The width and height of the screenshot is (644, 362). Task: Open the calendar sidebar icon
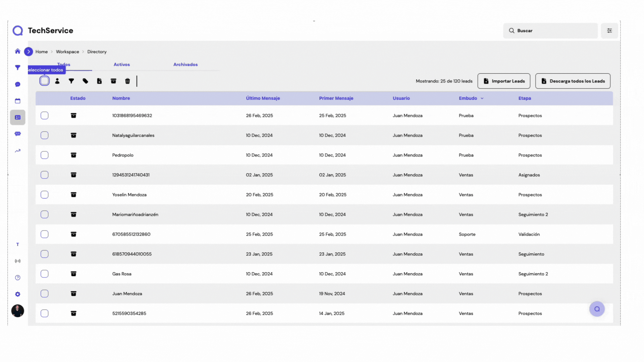18,101
